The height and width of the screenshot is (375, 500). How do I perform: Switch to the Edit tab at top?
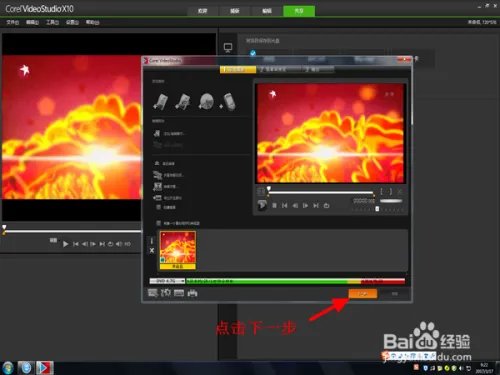tap(267, 11)
